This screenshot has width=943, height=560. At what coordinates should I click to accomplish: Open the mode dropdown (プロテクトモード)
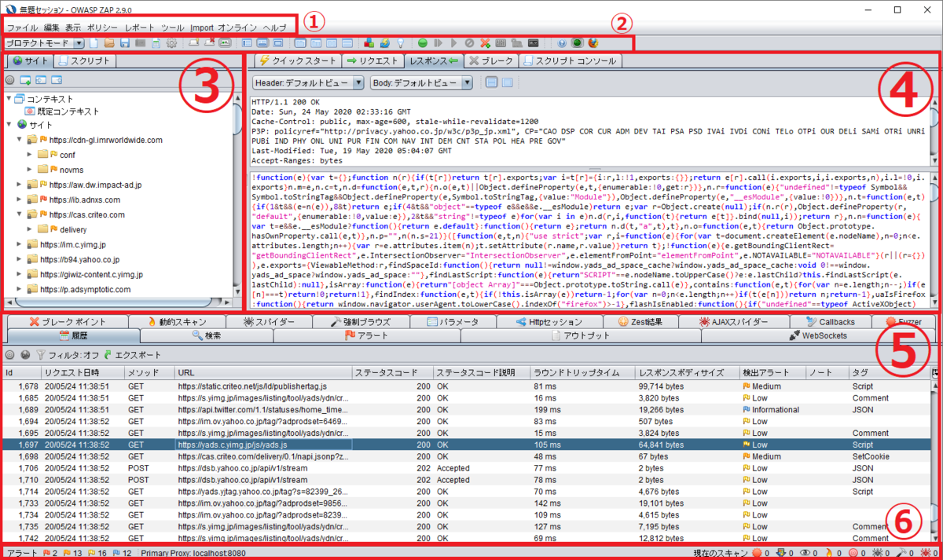tap(43, 42)
